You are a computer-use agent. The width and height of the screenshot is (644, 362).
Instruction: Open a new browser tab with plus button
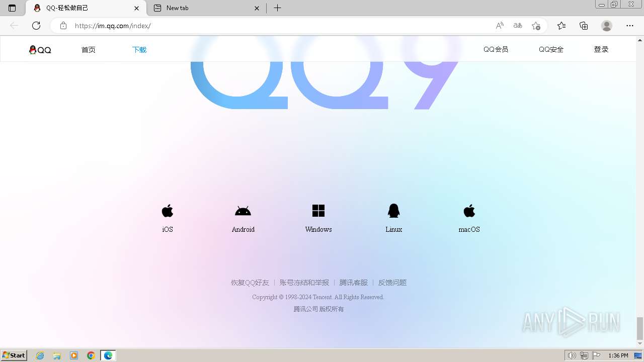click(x=277, y=8)
